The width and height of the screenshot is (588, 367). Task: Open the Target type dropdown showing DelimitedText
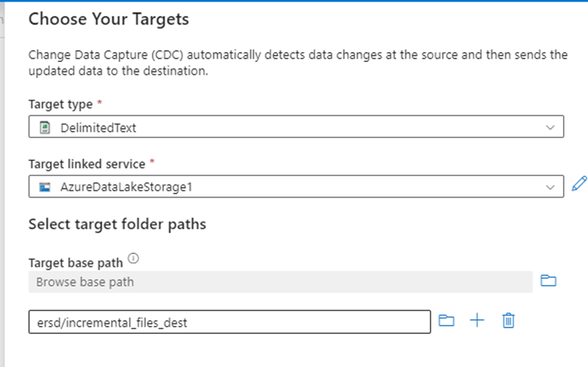tap(296, 127)
